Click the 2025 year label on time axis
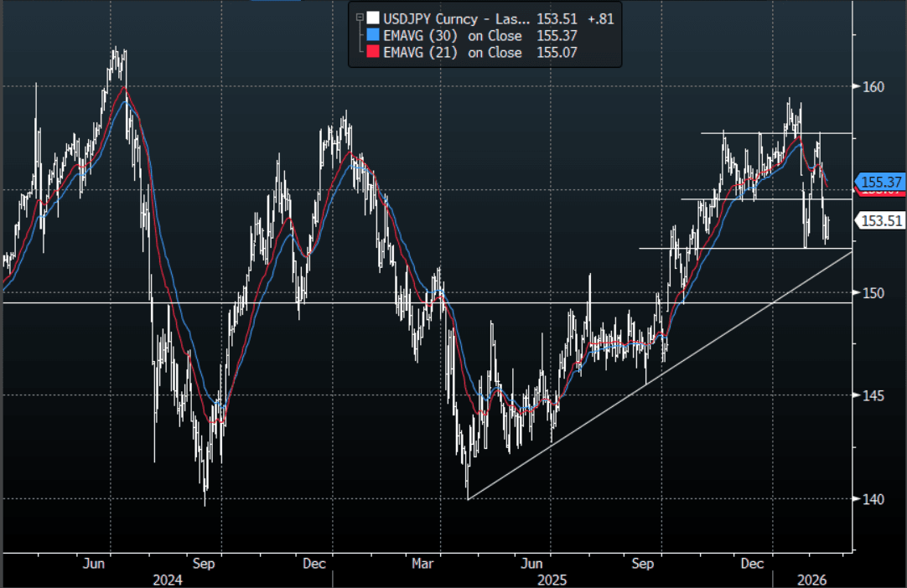The image size is (907, 588). pyautogui.click(x=552, y=580)
